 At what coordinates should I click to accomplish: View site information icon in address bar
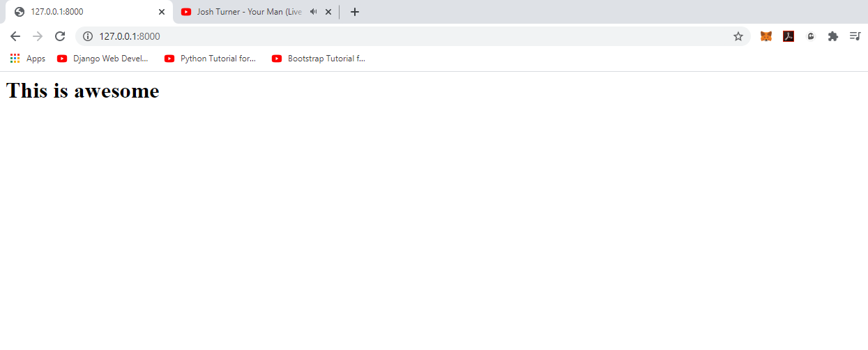click(88, 36)
